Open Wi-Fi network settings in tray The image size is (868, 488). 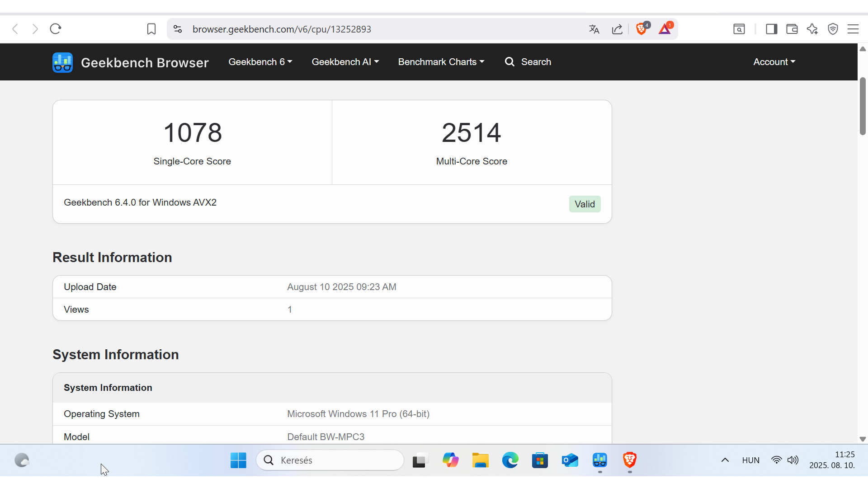(777, 460)
